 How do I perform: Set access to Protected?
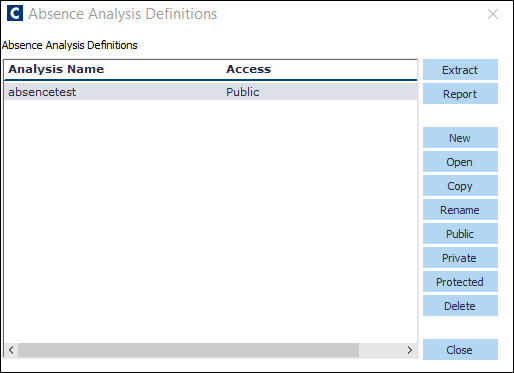tap(460, 282)
